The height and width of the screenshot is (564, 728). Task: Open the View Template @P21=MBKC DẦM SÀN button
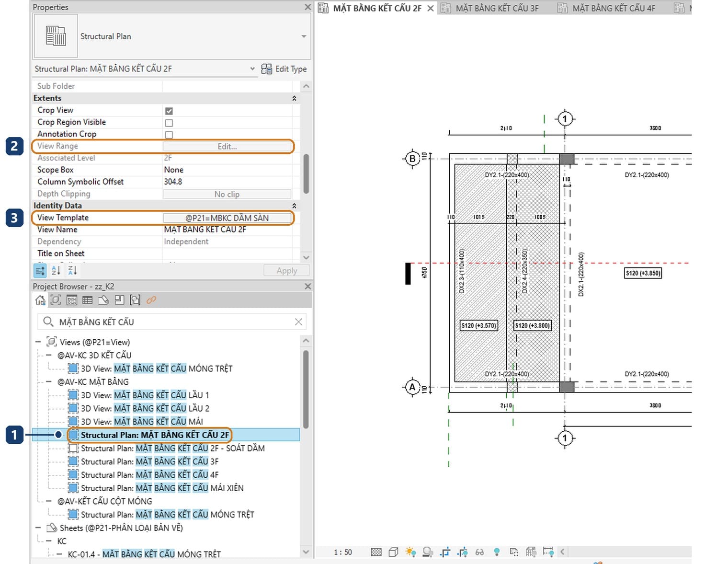point(227,218)
